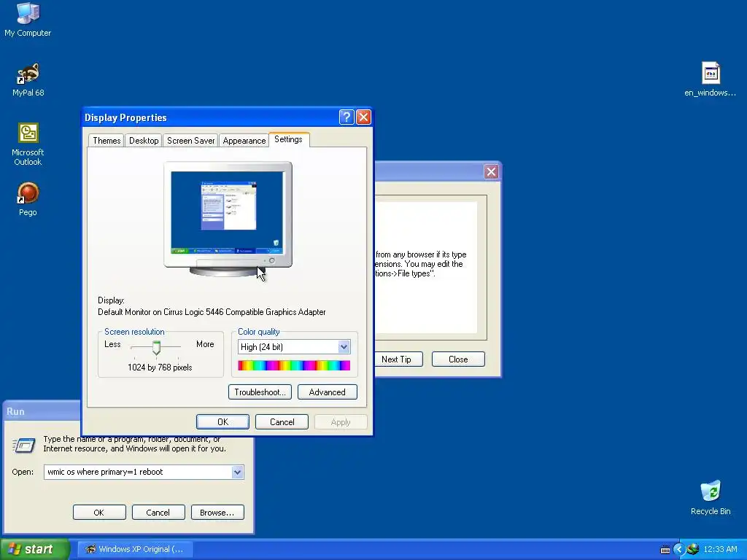
Task: Click Cancel in the Run dialog
Action: click(158, 513)
